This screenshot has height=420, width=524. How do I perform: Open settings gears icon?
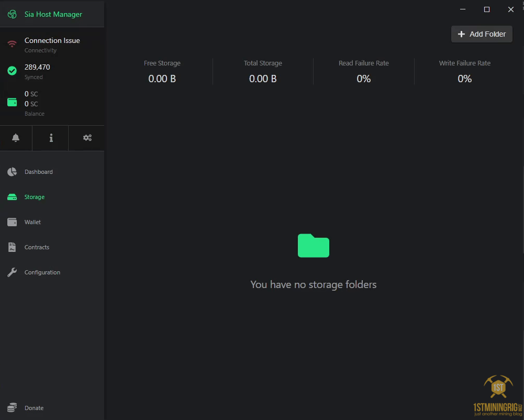pyautogui.click(x=87, y=138)
